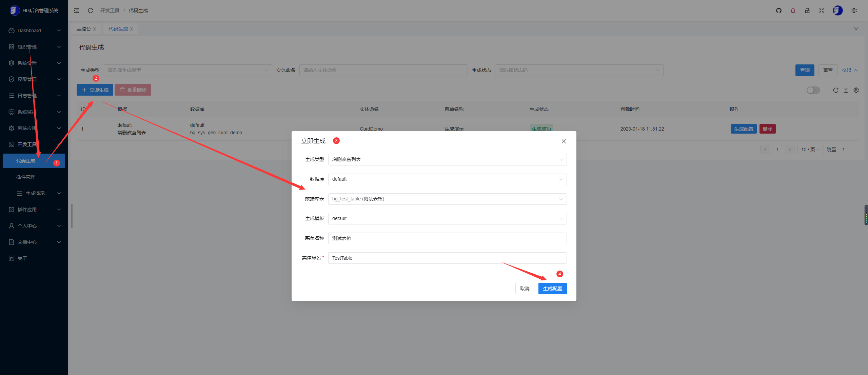This screenshot has width=868, height=375.
Task: Open the 生成类型 dropdown in the dialog
Action: click(x=447, y=159)
